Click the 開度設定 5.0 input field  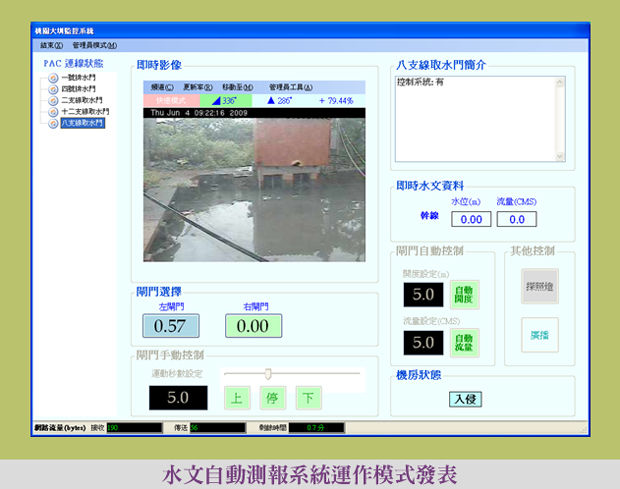pos(422,295)
